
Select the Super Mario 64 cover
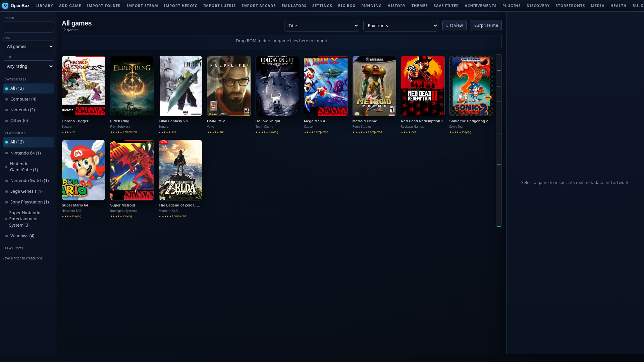[84, 170]
